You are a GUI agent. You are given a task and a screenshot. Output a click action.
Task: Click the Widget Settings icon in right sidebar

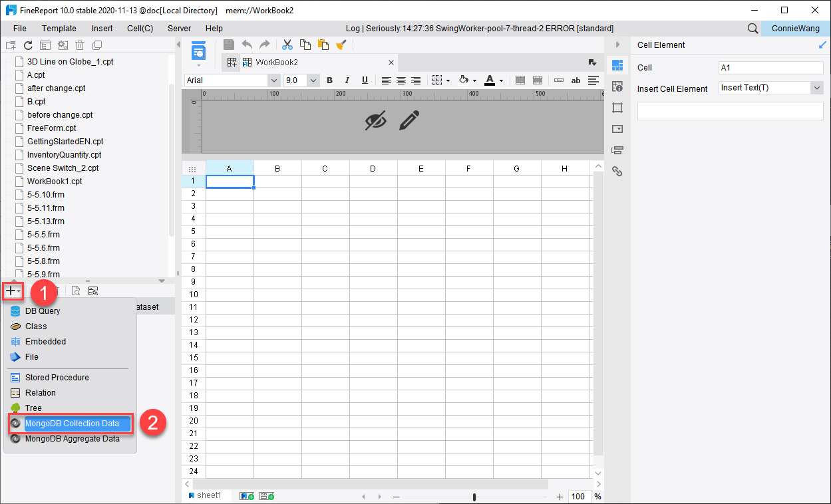617,128
